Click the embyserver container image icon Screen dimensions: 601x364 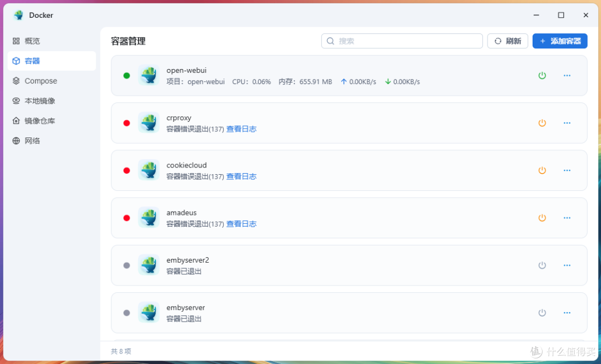tap(148, 312)
